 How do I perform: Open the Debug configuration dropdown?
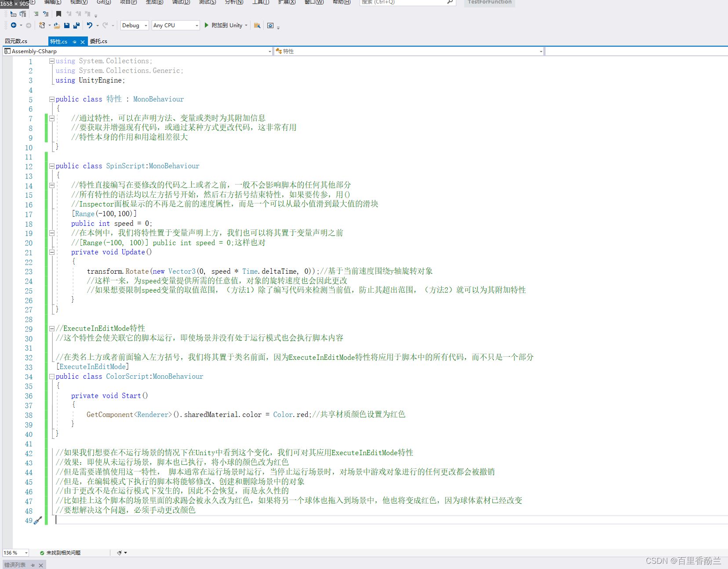point(135,25)
